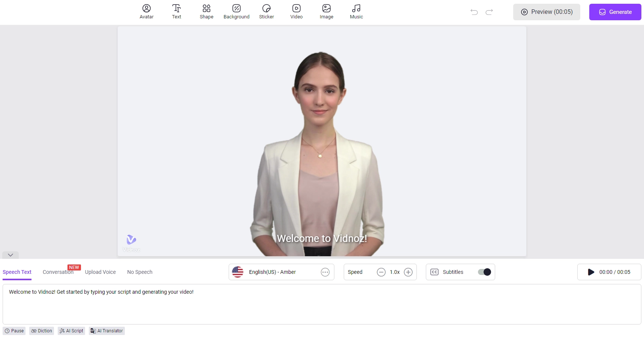
Task: Open the Music tool
Action: pyautogui.click(x=356, y=12)
